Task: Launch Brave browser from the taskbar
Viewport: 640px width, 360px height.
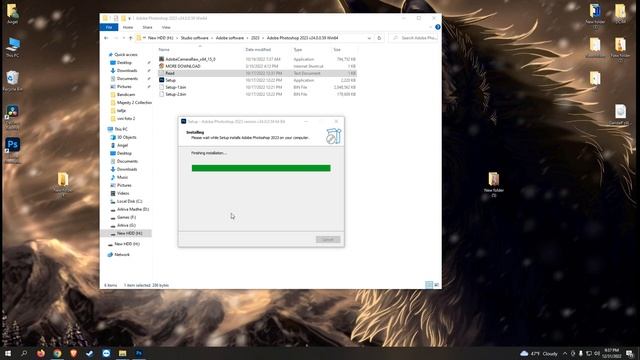Action: (73, 353)
